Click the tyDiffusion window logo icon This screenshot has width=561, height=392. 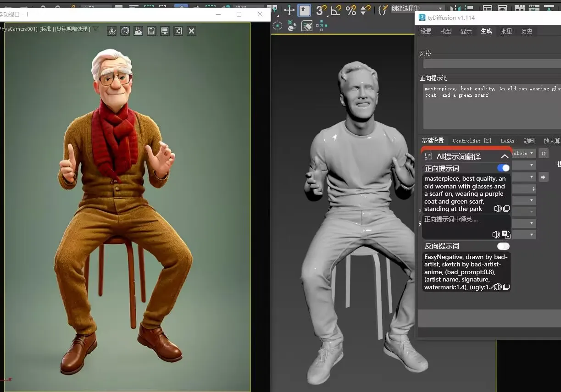422,17
